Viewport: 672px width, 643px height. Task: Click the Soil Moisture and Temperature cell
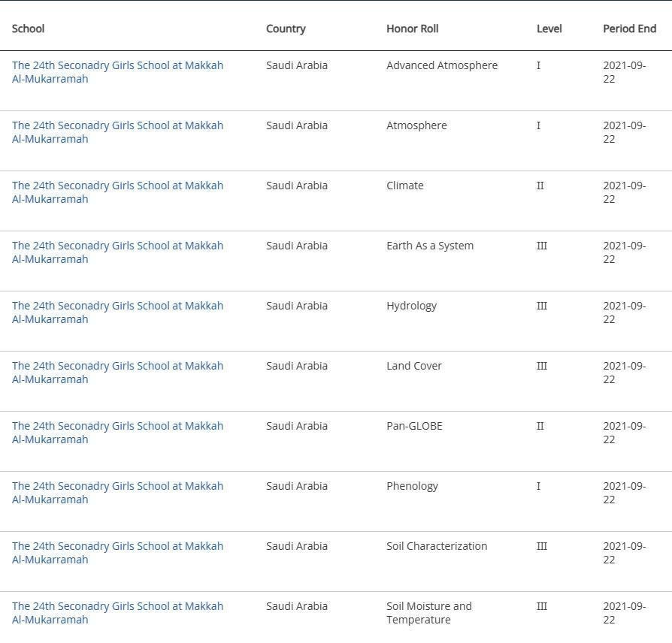click(428, 613)
